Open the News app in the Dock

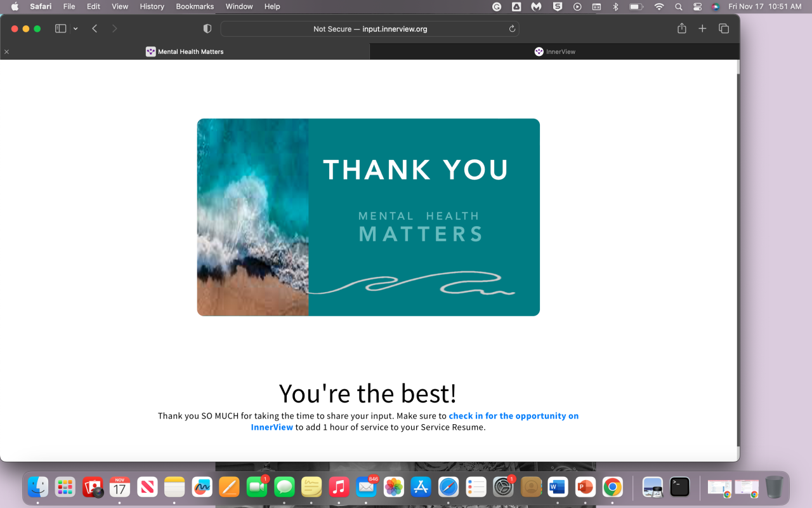pyautogui.click(x=147, y=487)
